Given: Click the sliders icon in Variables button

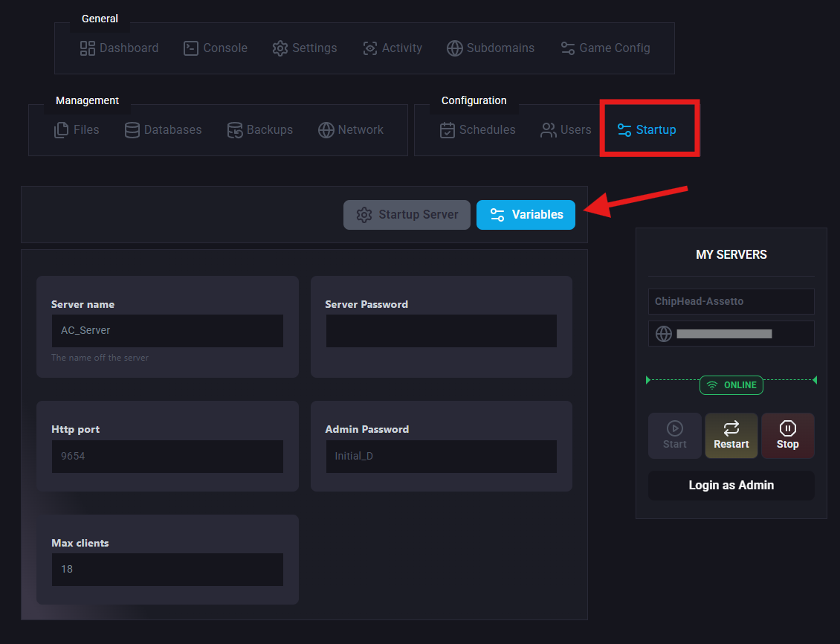Looking at the screenshot, I should pos(497,215).
